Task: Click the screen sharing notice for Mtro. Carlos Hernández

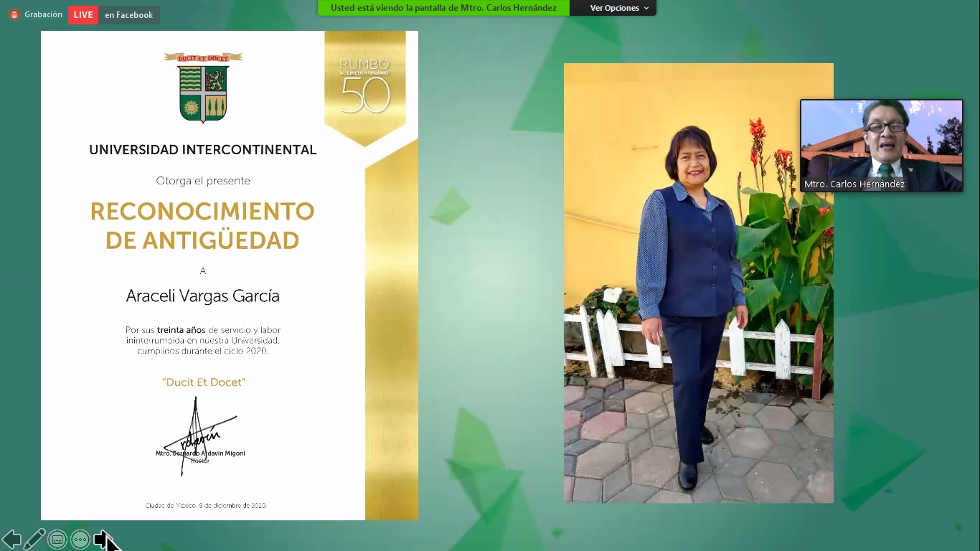Action: [443, 8]
